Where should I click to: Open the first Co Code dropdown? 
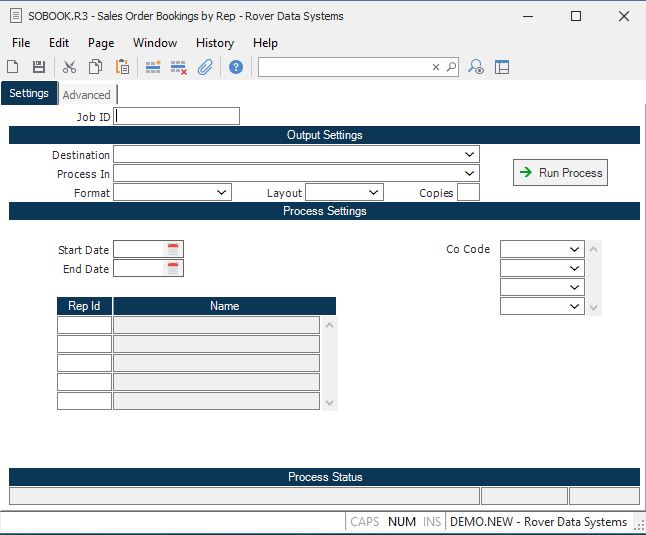click(574, 249)
